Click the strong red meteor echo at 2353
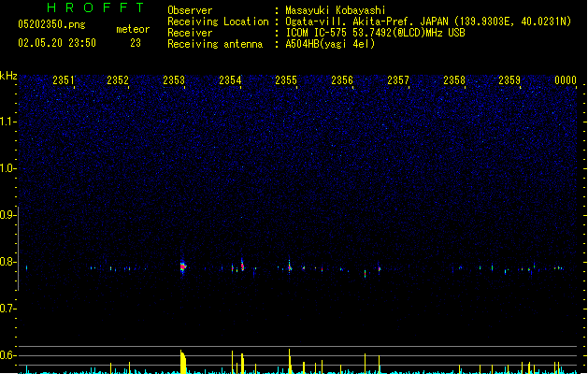Screen dimensions: 588x374 pyautogui.click(x=182, y=266)
